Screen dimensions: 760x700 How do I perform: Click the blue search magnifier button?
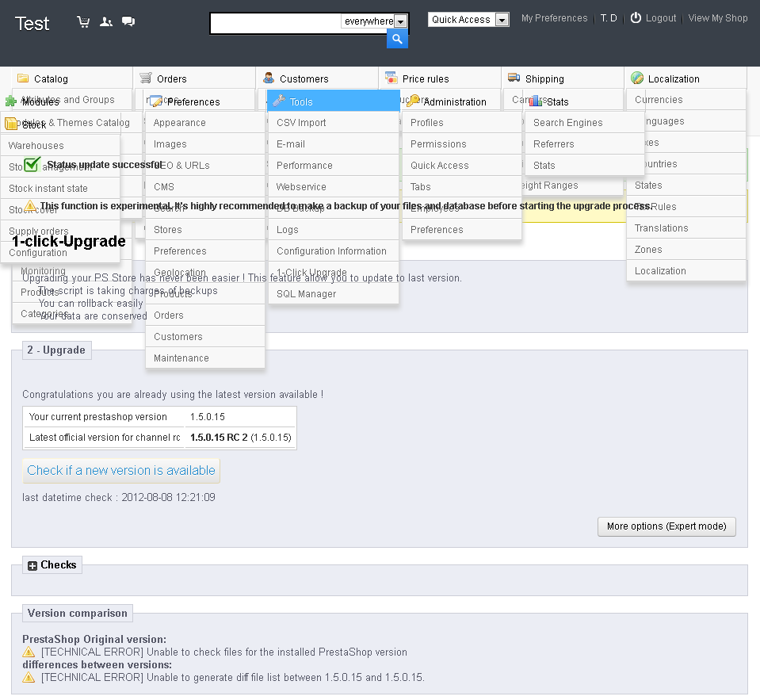point(397,39)
